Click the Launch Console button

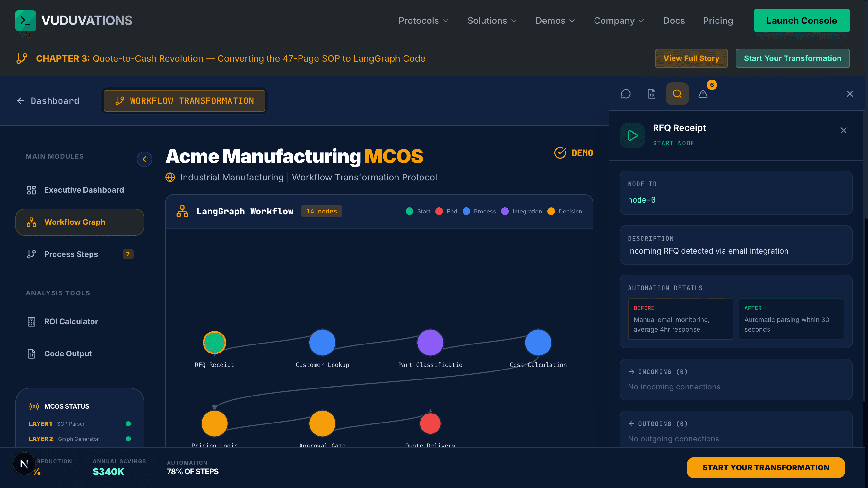(802, 21)
